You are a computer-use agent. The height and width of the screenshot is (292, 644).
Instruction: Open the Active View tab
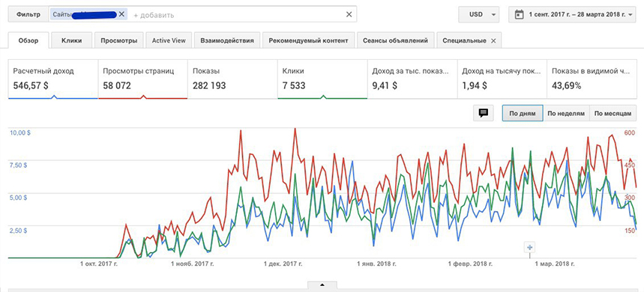pos(169,40)
